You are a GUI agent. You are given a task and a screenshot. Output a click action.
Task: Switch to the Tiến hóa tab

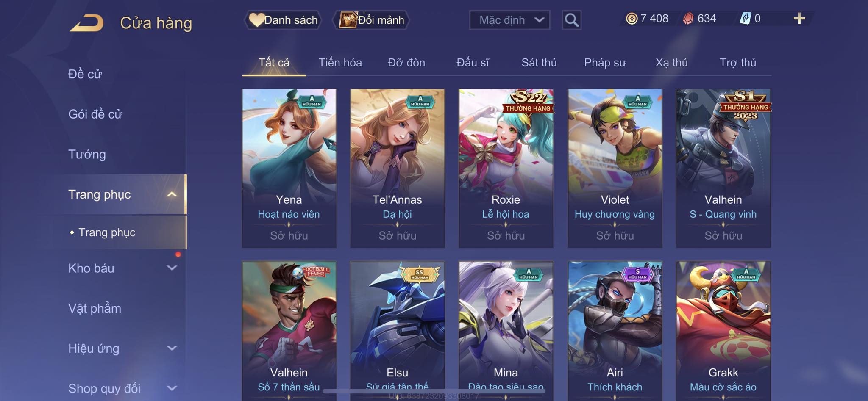pos(340,63)
